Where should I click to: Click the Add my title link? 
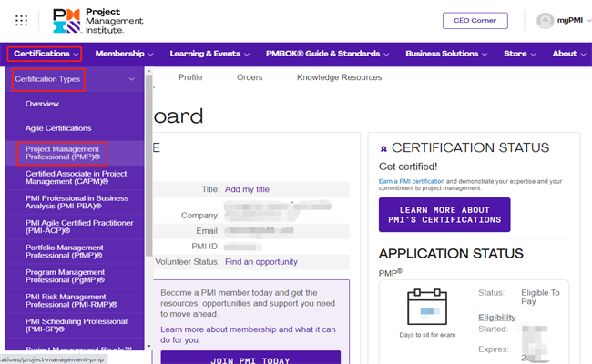pyautogui.click(x=247, y=189)
